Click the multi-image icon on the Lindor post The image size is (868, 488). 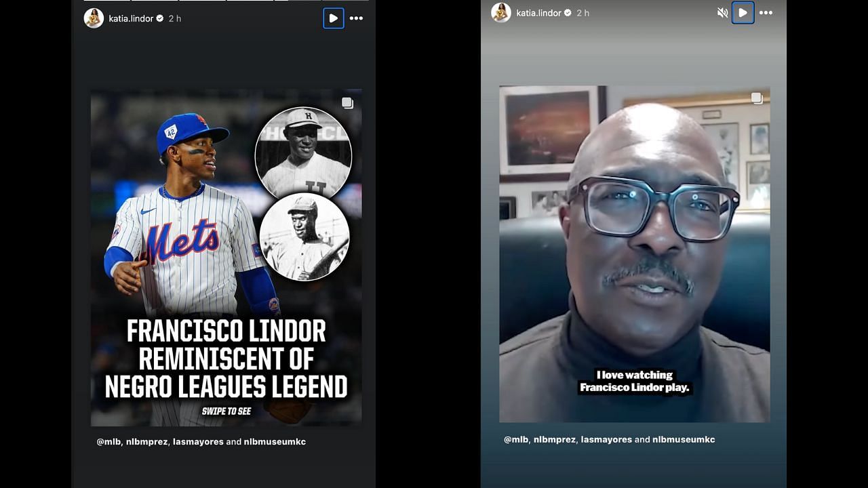347,103
